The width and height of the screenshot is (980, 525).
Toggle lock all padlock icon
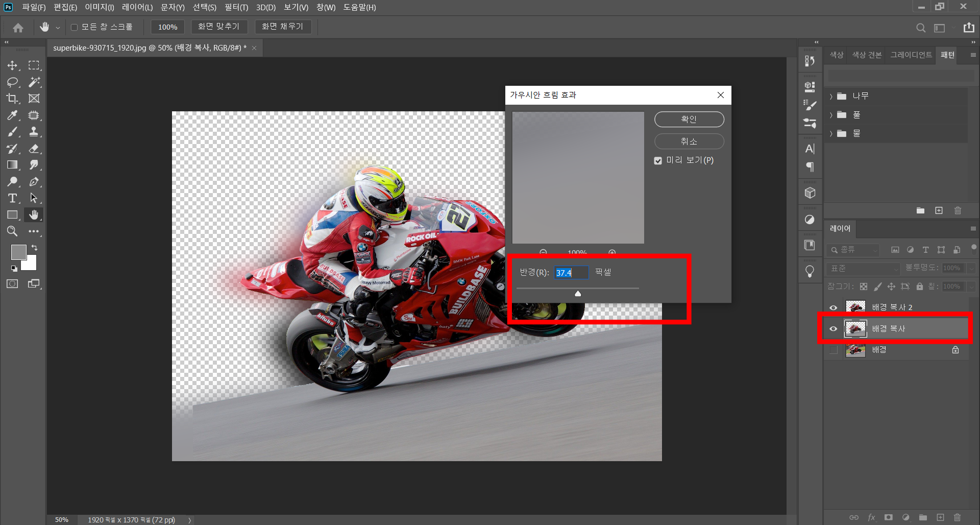click(x=920, y=287)
